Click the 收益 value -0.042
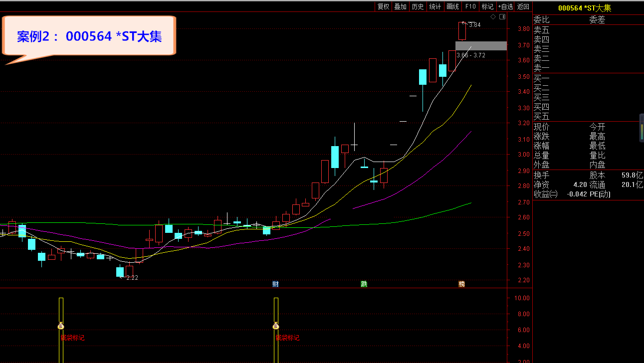This screenshot has width=644, height=363. (576, 194)
